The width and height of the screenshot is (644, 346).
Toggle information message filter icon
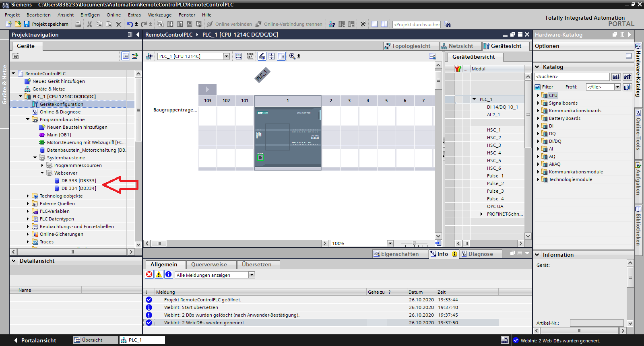[x=169, y=274]
